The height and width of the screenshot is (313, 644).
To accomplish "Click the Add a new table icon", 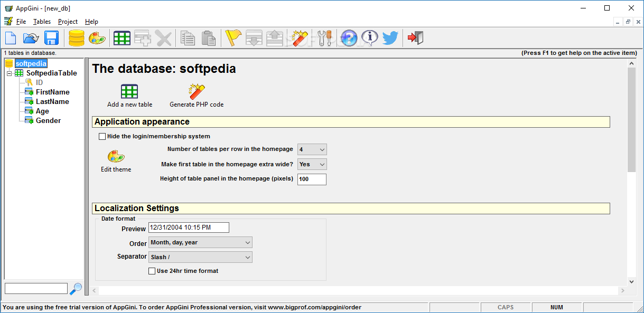I will coord(129,91).
